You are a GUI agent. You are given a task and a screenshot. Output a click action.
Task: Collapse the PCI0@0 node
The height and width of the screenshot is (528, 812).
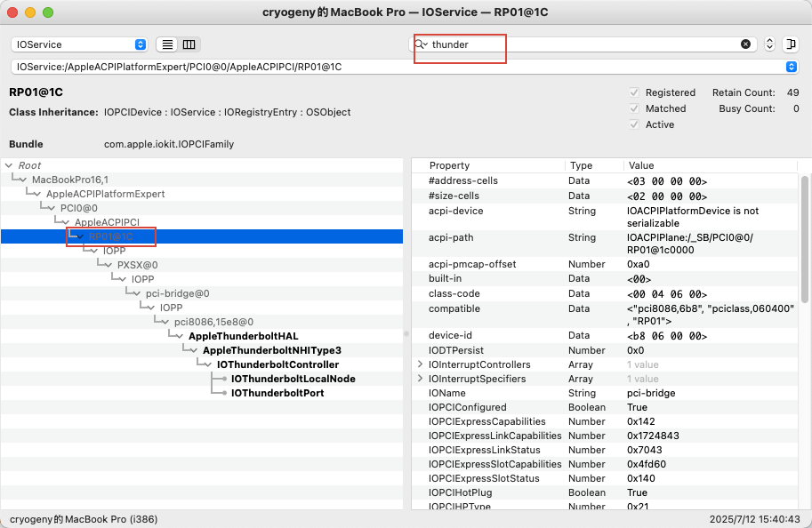click(52, 208)
